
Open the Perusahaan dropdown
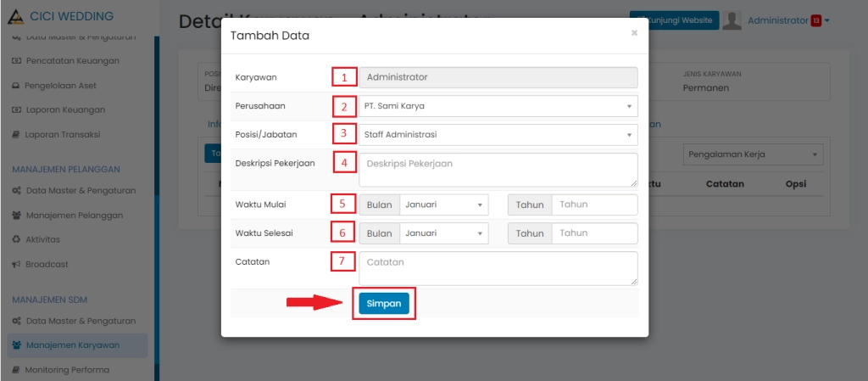click(x=498, y=106)
